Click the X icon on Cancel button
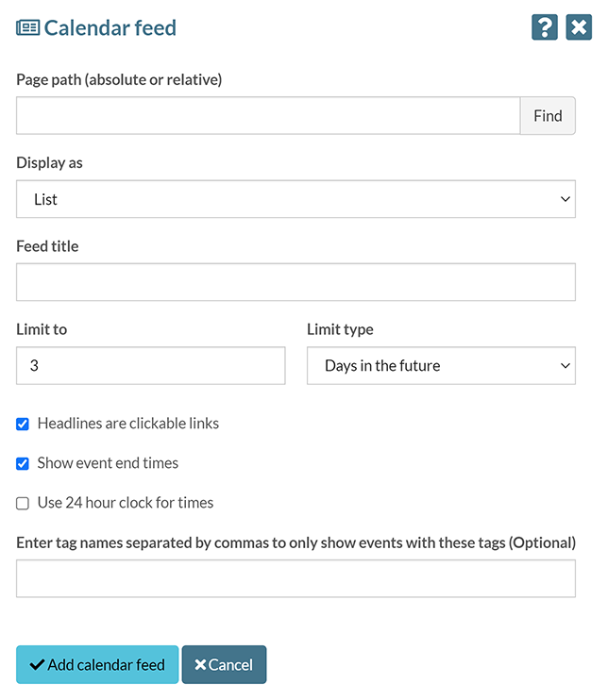This screenshot has width=608, height=700. pos(200,665)
